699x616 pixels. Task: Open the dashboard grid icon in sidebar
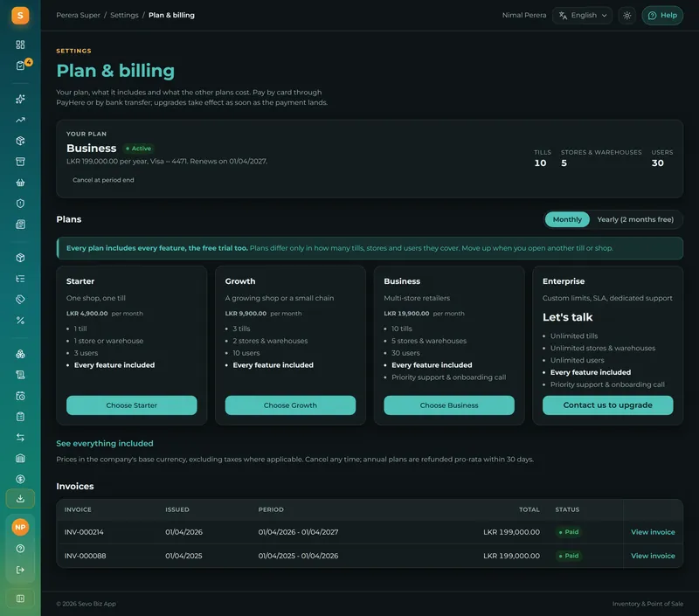tap(20, 45)
